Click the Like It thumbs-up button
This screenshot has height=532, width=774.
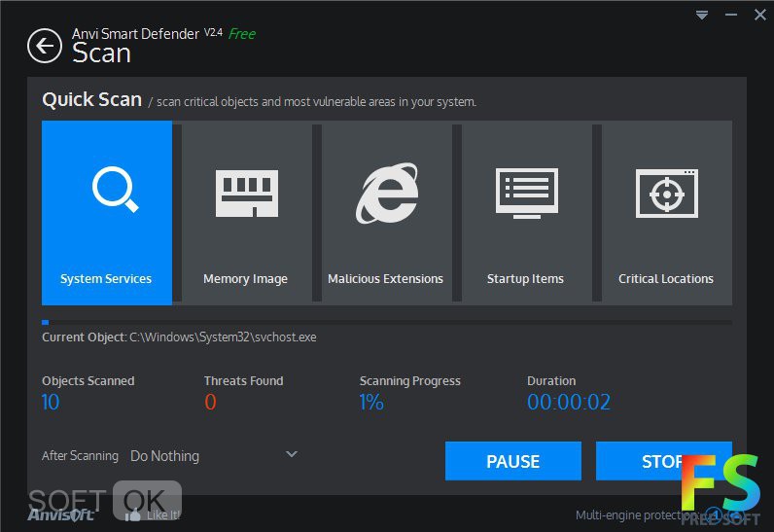[x=152, y=515]
